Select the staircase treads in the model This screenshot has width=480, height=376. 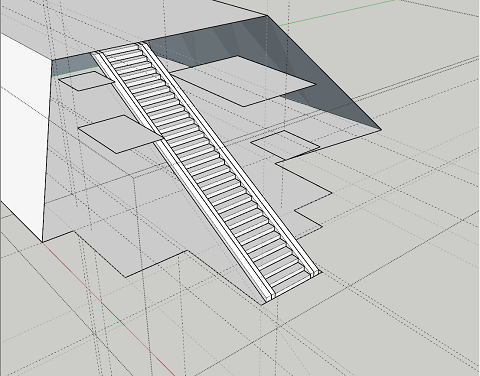click(x=207, y=170)
